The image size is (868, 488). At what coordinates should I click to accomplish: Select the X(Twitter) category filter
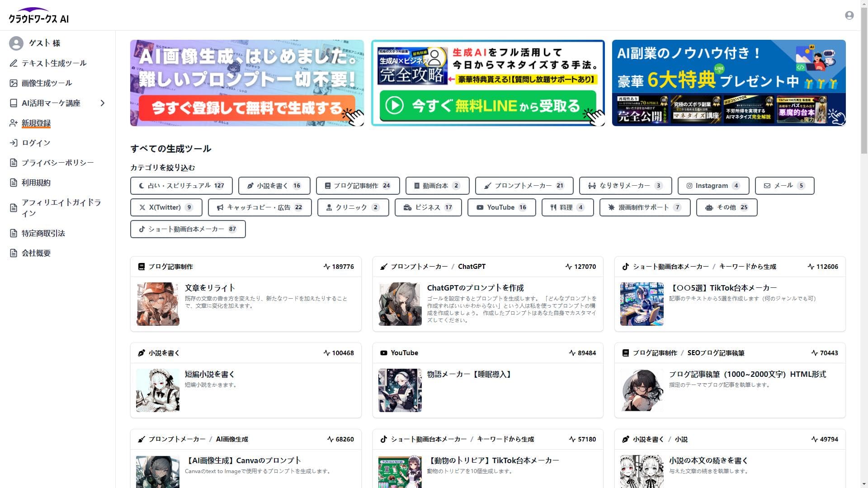click(x=166, y=207)
